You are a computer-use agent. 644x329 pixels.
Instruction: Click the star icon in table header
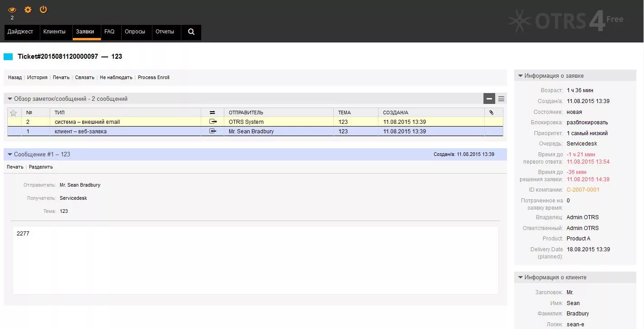[x=14, y=113]
